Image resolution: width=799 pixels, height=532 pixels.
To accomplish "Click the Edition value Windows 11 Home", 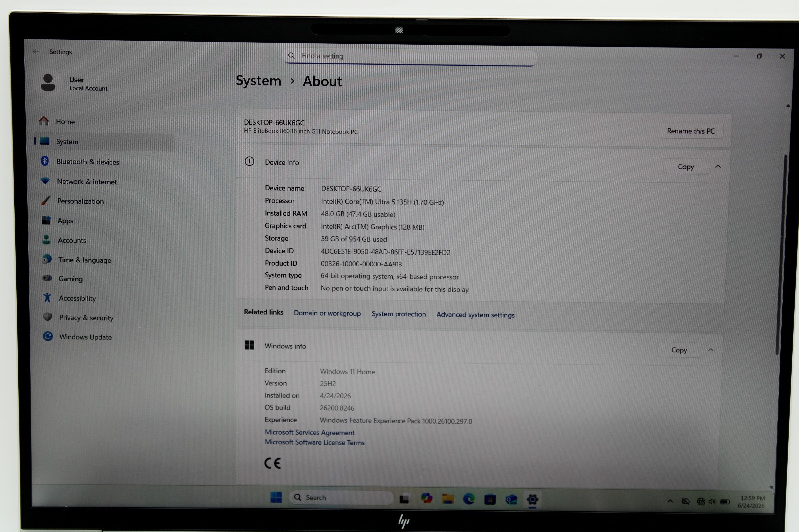I will [347, 372].
